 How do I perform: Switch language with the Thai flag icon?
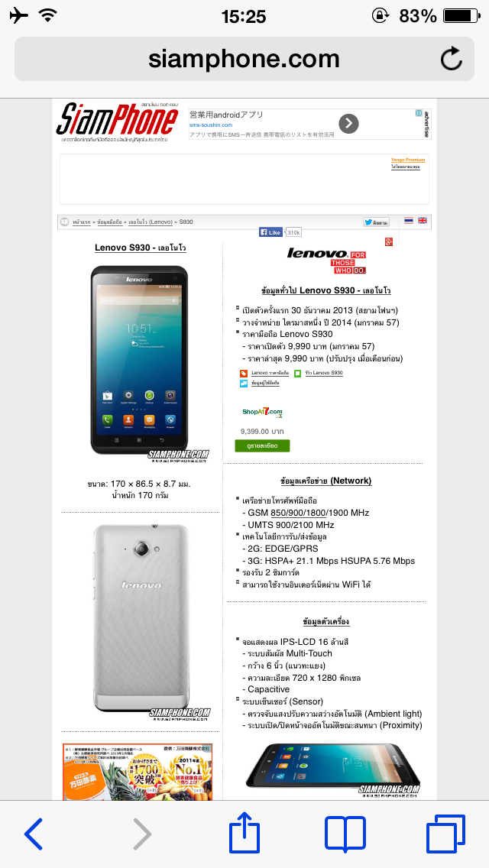409,220
